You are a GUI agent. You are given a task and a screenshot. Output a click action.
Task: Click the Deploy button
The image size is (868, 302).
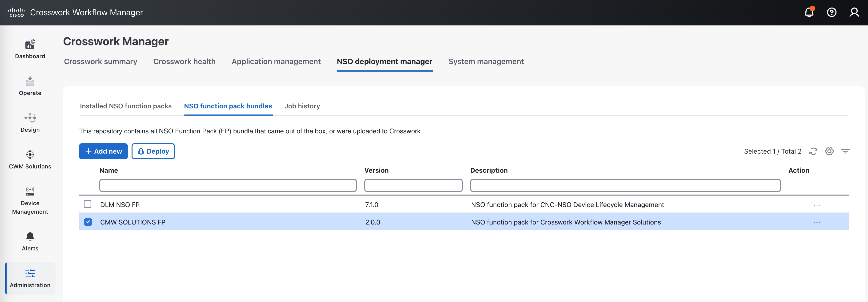coord(153,151)
